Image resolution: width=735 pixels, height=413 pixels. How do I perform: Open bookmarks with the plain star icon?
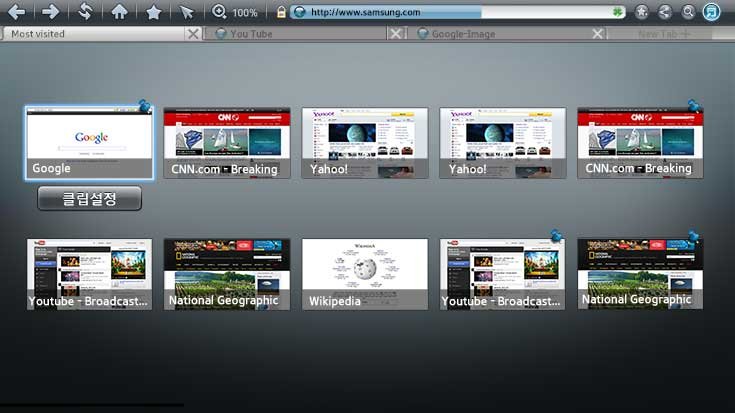pyautogui.click(x=153, y=12)
